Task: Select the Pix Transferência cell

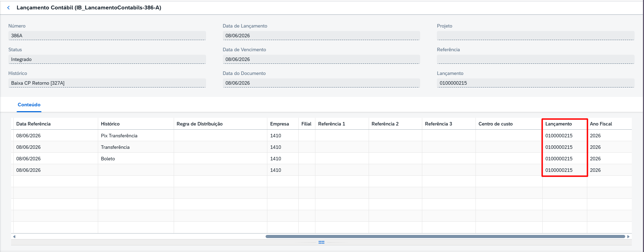Action: pos(136,136)
